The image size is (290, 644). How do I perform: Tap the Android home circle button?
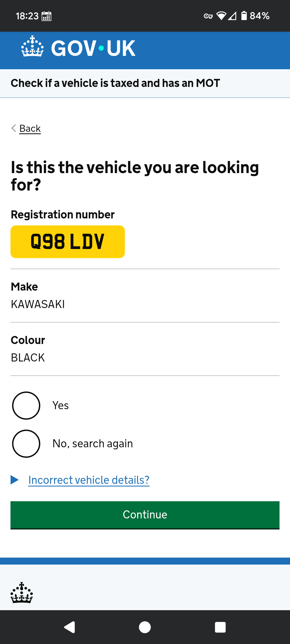(x=145, y=627)
